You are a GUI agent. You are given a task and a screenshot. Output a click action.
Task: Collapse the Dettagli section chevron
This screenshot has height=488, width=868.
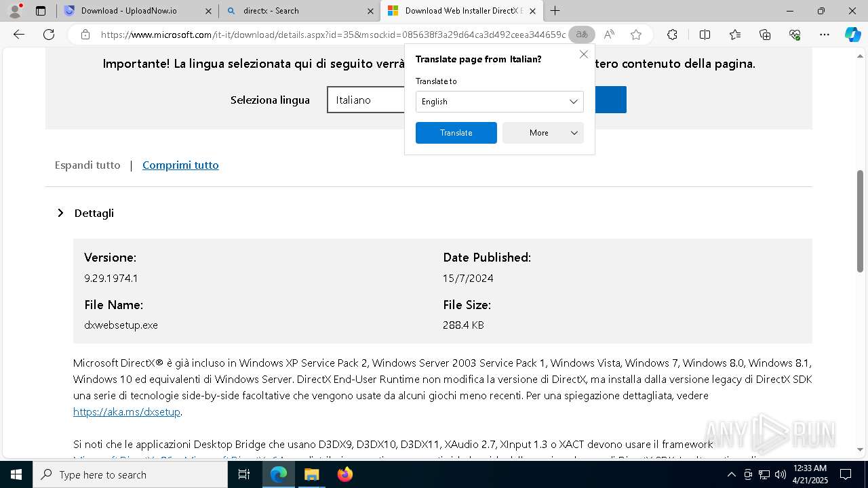click(60, 213)
